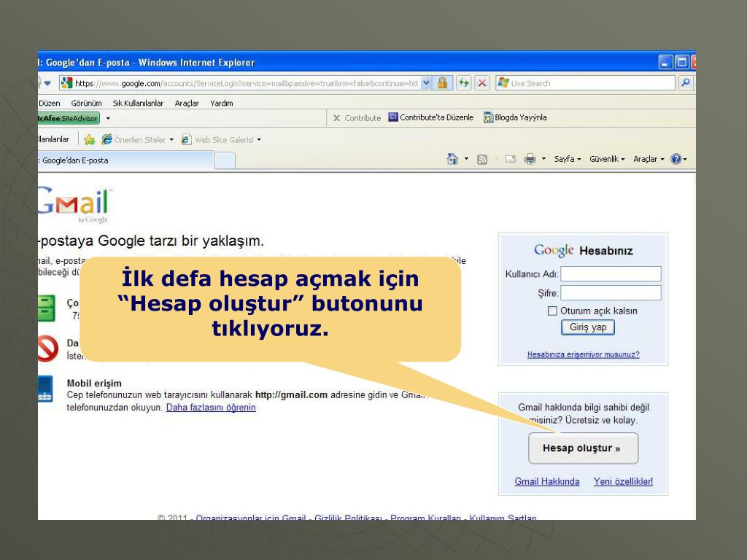Open the Güvenlik dropdown menu

pyautogui.click(x=607, y=159)
